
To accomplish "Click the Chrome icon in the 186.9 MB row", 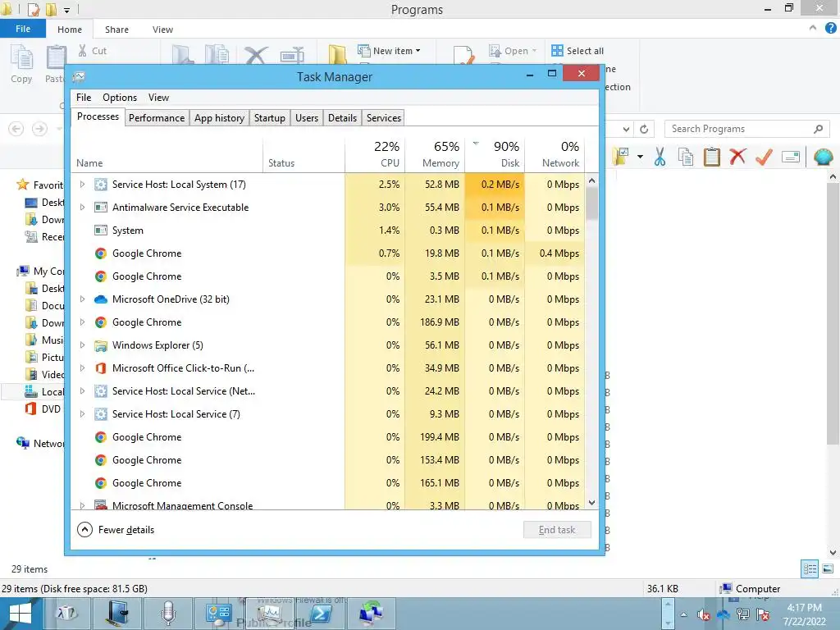I will tap(101, 322).
